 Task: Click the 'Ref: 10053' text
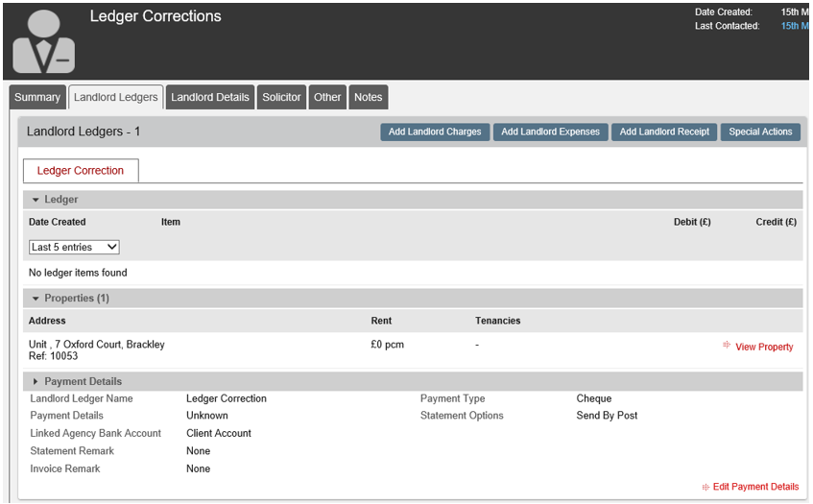pos(53,356)
